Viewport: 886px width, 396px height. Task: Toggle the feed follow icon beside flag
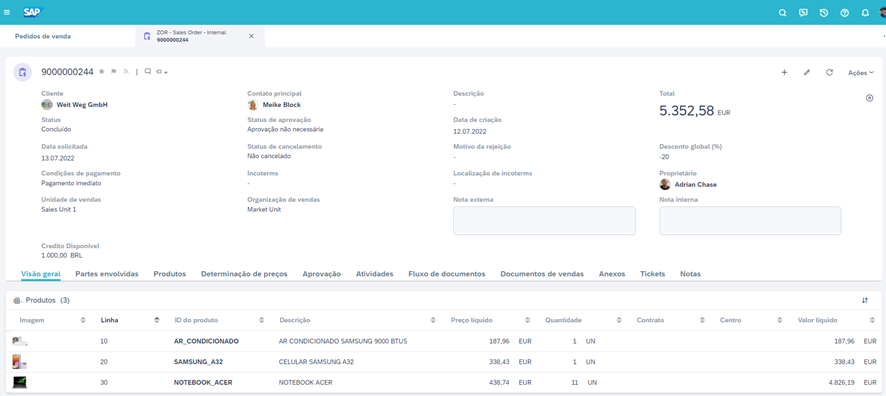pos(127,72)
